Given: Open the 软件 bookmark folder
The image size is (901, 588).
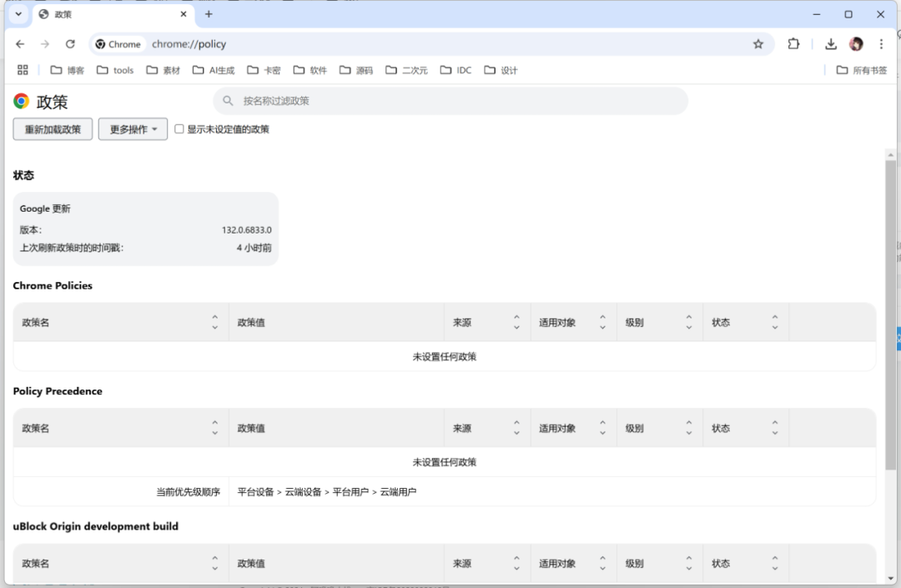Looking at the screenshot, I should tap(310, 70).
